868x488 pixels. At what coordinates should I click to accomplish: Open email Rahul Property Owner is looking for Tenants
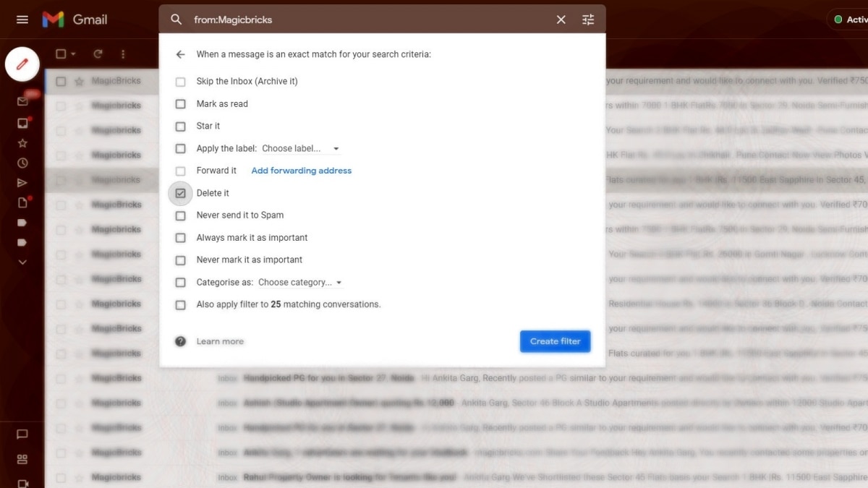[x=349, y=477]
